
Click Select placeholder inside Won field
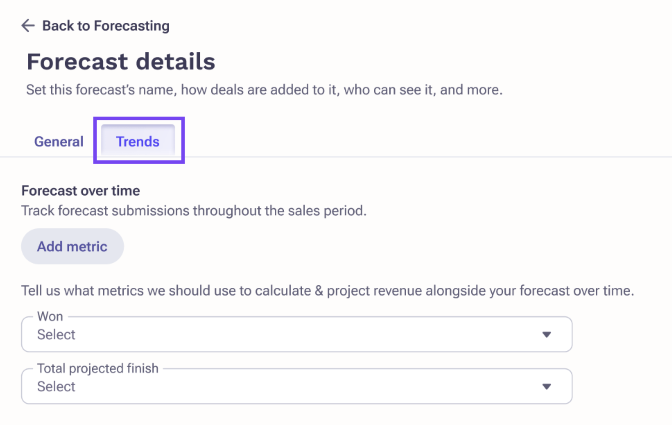click(56, 335)
